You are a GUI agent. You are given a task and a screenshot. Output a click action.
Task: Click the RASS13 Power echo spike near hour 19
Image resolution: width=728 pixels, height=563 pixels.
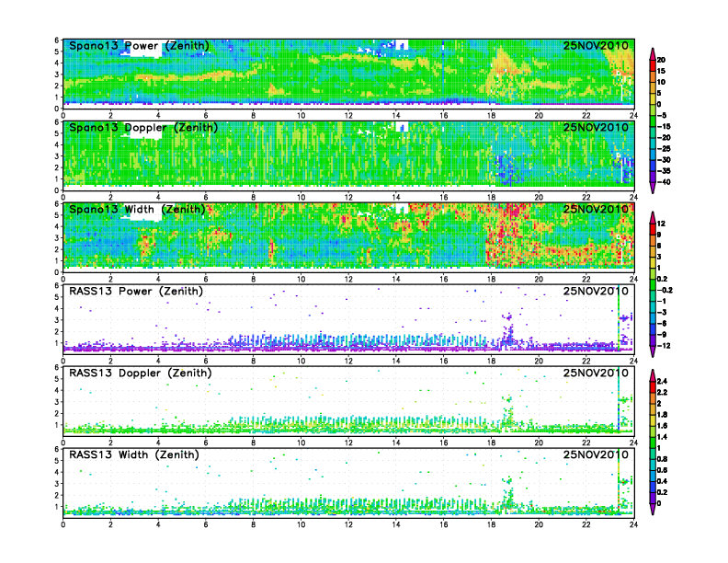508,331
